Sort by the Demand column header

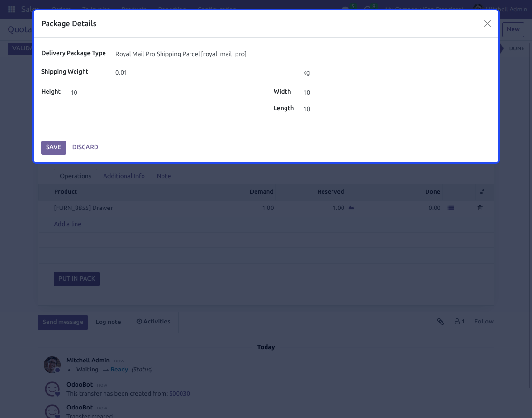coord(261,192)
